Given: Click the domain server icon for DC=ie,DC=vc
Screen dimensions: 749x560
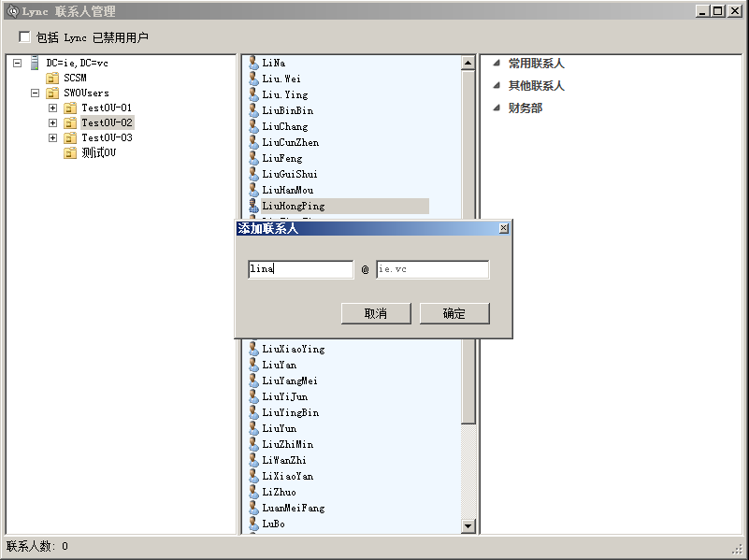Looking at the screenshot, I should coord(35,63).
